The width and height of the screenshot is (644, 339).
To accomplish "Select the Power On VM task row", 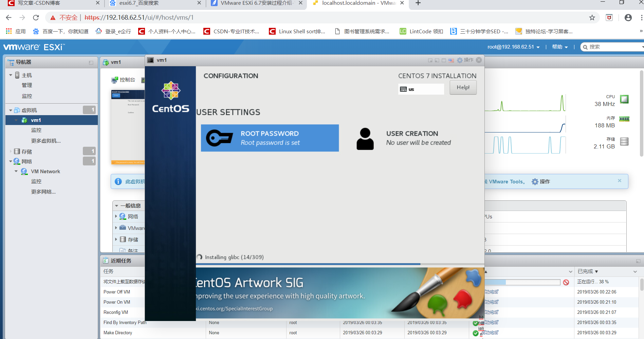I will 117,302.
